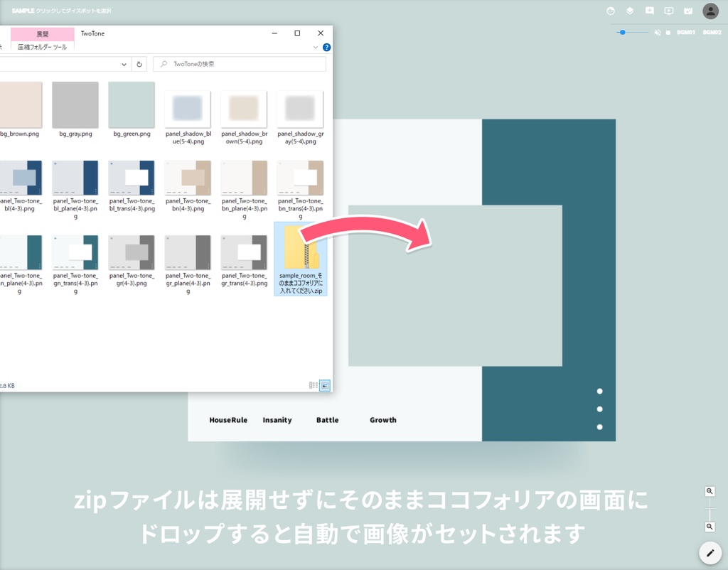This screenshot has width=728, height=570.
Task: Toggle mute on the BGM speaker icon
Action: 657,32
